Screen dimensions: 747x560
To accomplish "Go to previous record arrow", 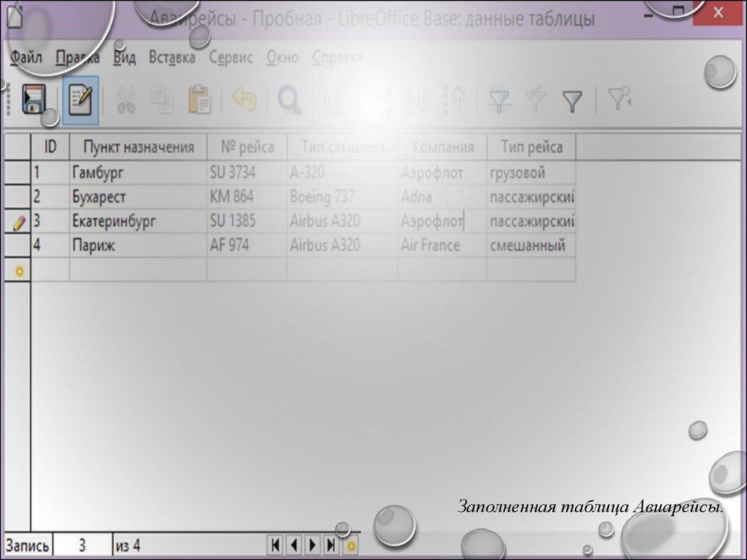I will [293, 545].
